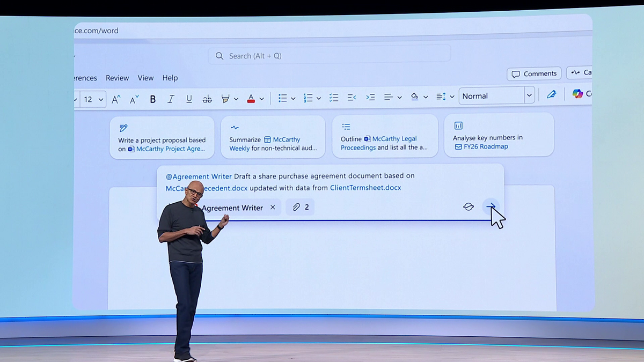644x362 pixels.
Task: Click the Shrink Font icon
Action: pyautogui.click(x=134, y=99)
